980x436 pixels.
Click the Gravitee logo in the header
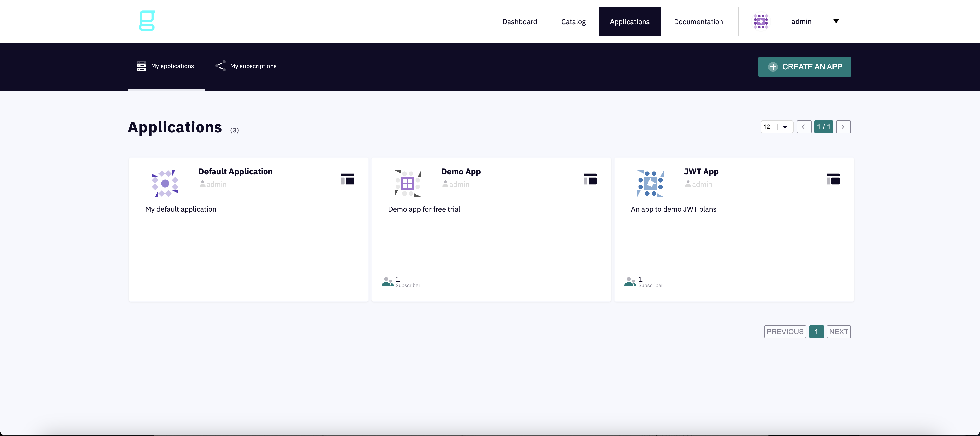[x=147, y=20]
